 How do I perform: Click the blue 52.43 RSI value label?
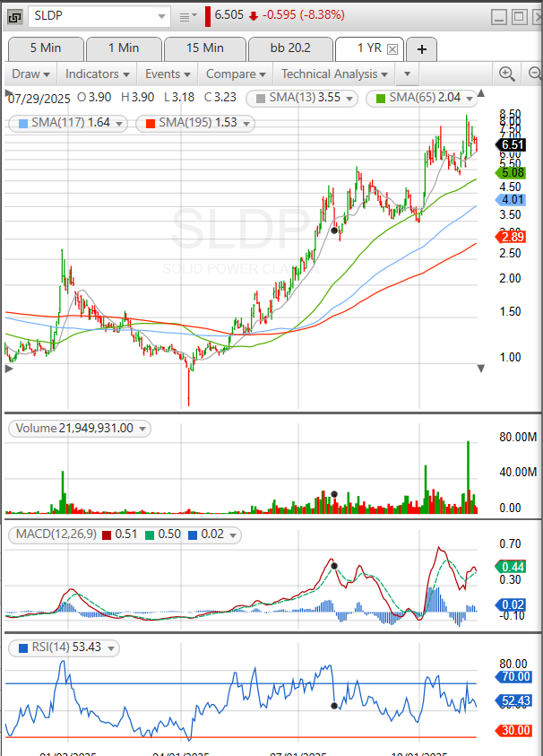514,700
